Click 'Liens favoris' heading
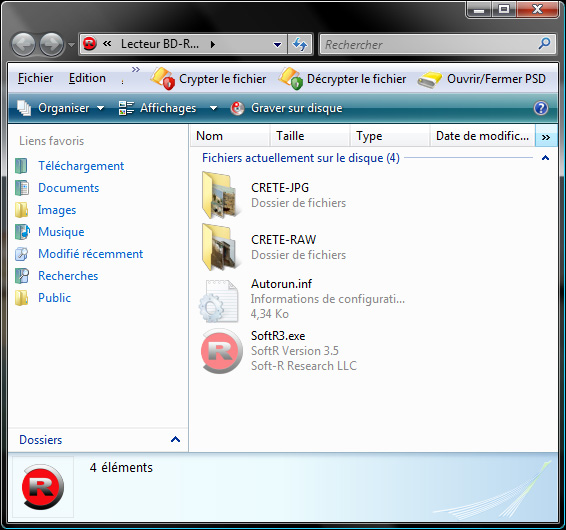This screenshot has height=530, width=566. pyautogui.click(x=52, y=141)
